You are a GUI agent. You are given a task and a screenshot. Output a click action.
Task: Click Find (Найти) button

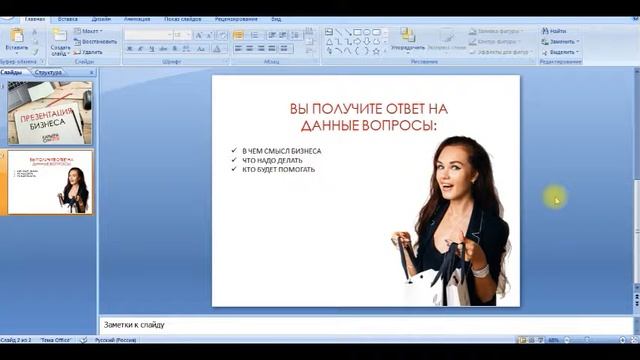click(554, 31)
